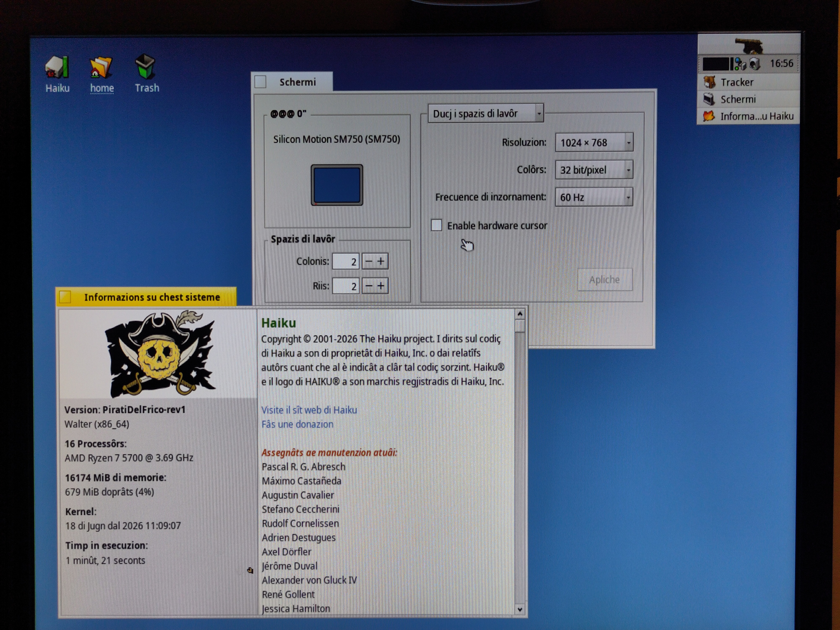
Task: Click the Colonis number field
Action: point(346,262)
